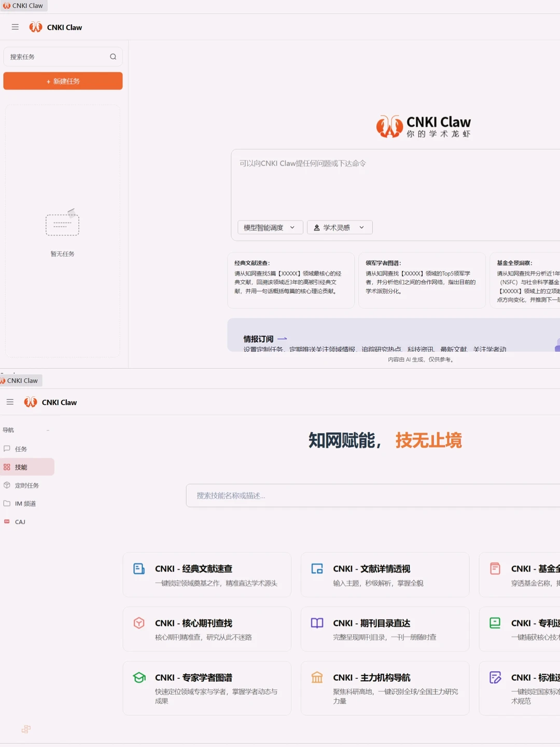Click the CNKI 标准 skill card icon

pyautogui.click(x=495, y=677)
